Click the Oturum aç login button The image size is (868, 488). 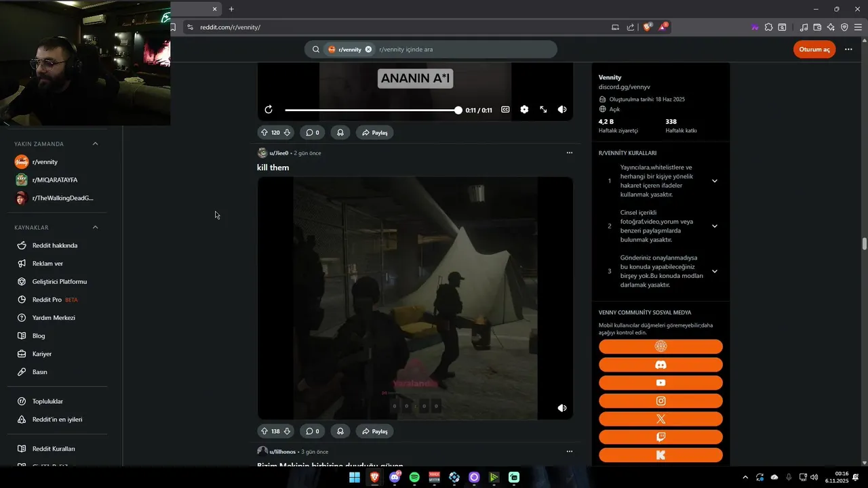coord(814,49)
